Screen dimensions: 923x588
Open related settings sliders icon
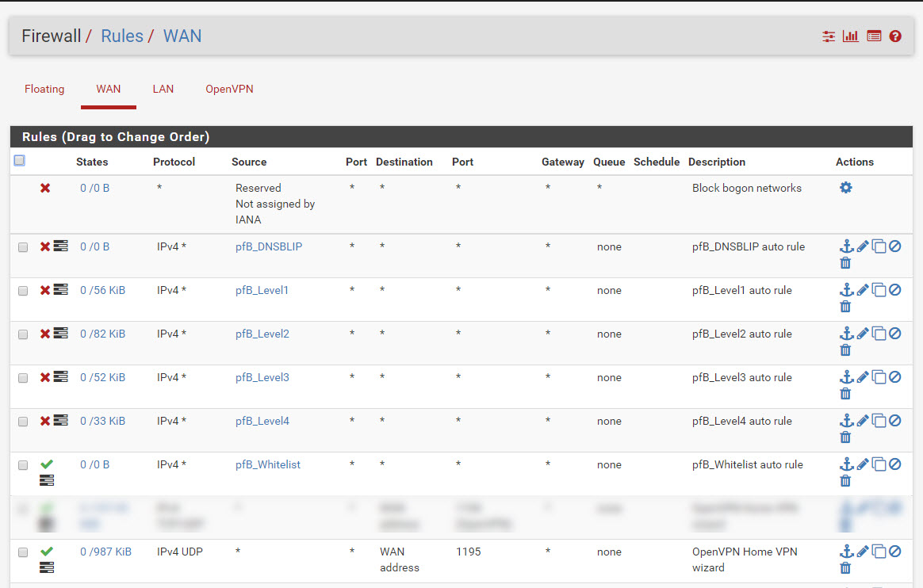pyautogui.click(x=829, y=36)
